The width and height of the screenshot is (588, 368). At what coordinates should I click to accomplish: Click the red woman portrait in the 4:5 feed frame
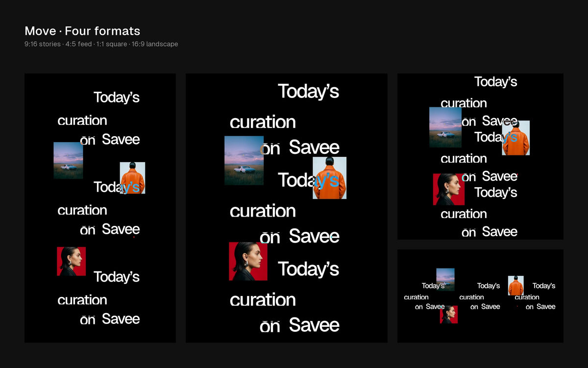pos(248,261)
